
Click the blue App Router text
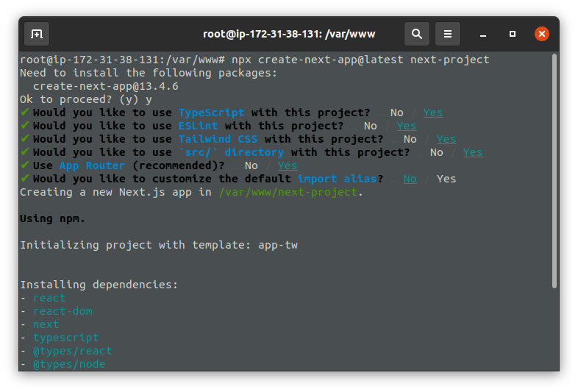(92, 165)
